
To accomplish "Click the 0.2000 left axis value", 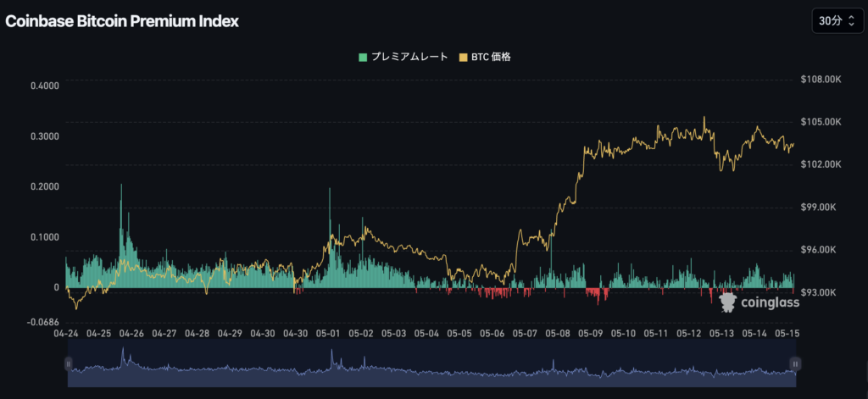I will tap(46, 186).
